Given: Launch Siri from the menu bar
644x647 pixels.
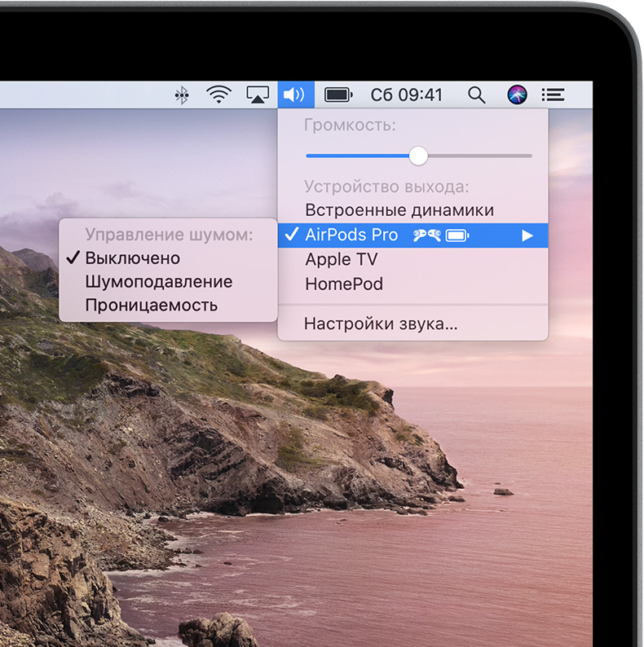Looking at the screenshot, I should 517,95.
